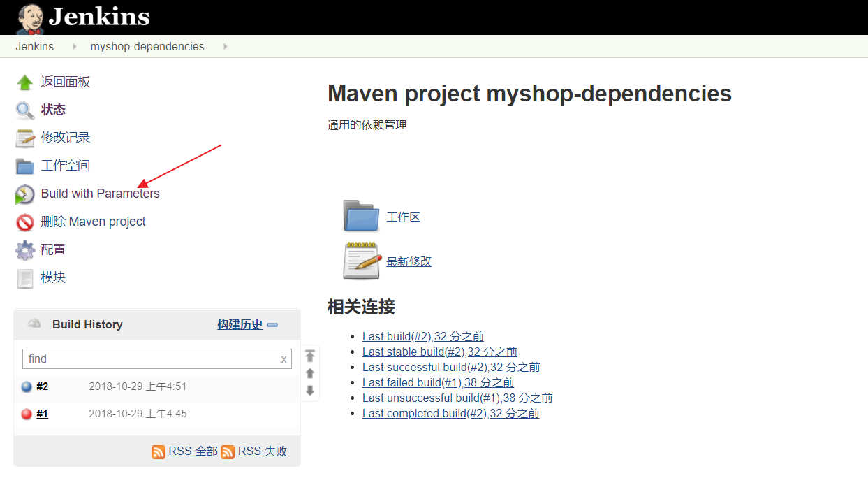Click the green up-arrow back-to-dashboard icon

25,82
